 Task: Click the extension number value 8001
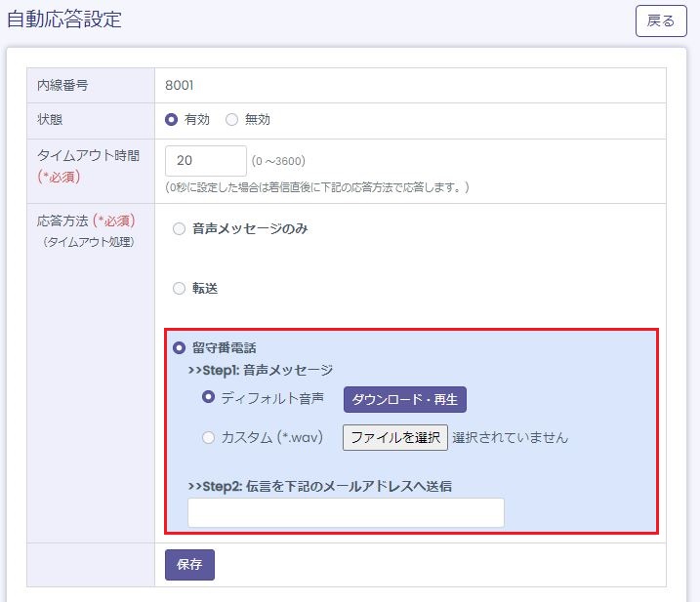click(x=180, y=85)
